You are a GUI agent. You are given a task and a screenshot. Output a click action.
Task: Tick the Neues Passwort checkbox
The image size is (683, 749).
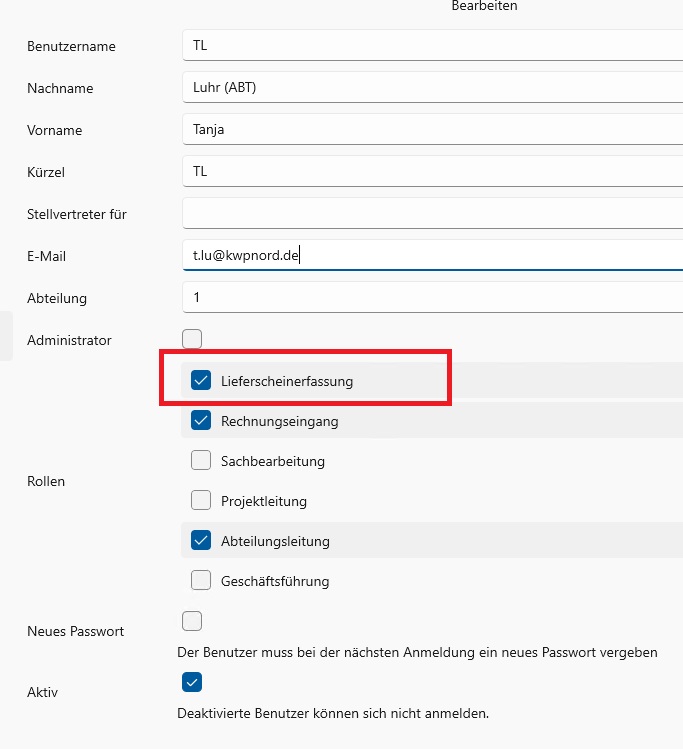coord(192,622)
